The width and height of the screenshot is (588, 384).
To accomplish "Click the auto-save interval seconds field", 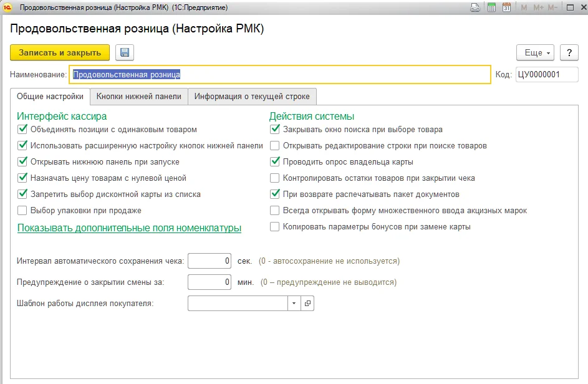I will point(210,261).
